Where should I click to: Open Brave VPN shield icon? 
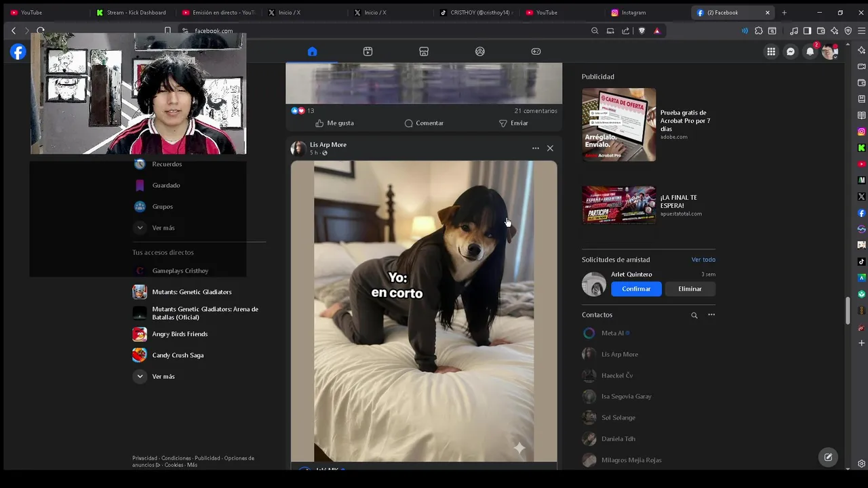[x=848, y=30]
